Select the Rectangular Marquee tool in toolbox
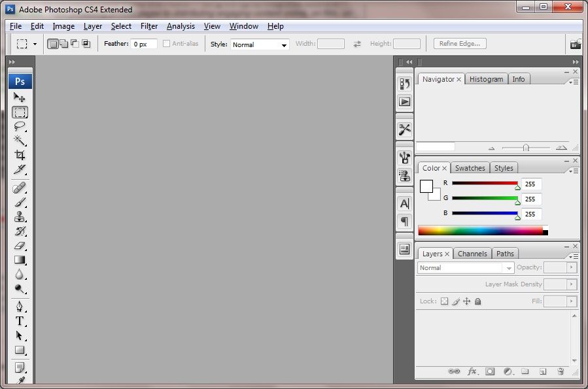The width and height of the screenshot is (588, 389). (x=20, y=112)
